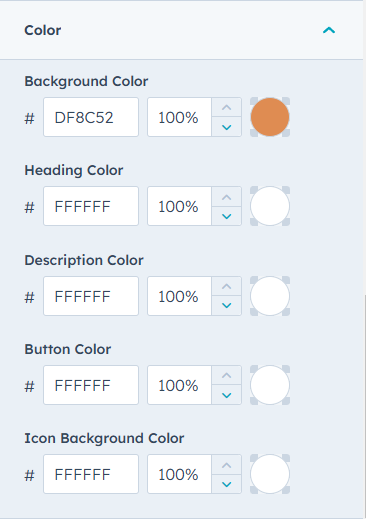Open the orange Background Color swatch
Screen dimensions: 366x519
(x=270, y=117)
